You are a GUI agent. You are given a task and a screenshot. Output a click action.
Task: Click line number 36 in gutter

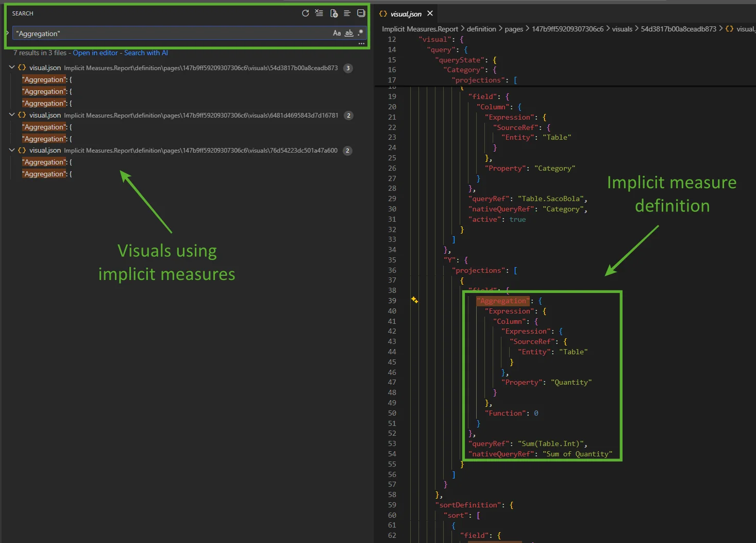click(x=392, y=270)
